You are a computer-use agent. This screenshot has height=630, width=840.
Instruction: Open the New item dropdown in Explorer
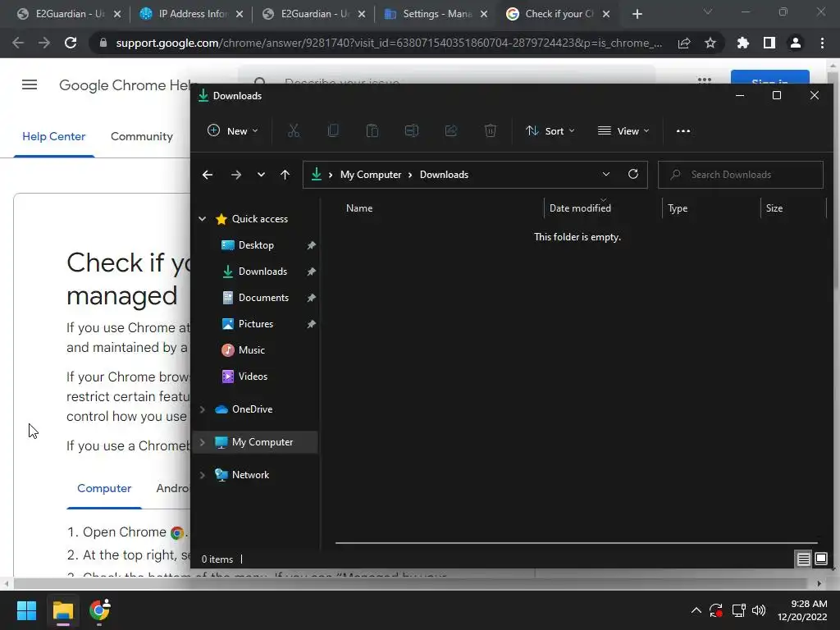point(232,130)
